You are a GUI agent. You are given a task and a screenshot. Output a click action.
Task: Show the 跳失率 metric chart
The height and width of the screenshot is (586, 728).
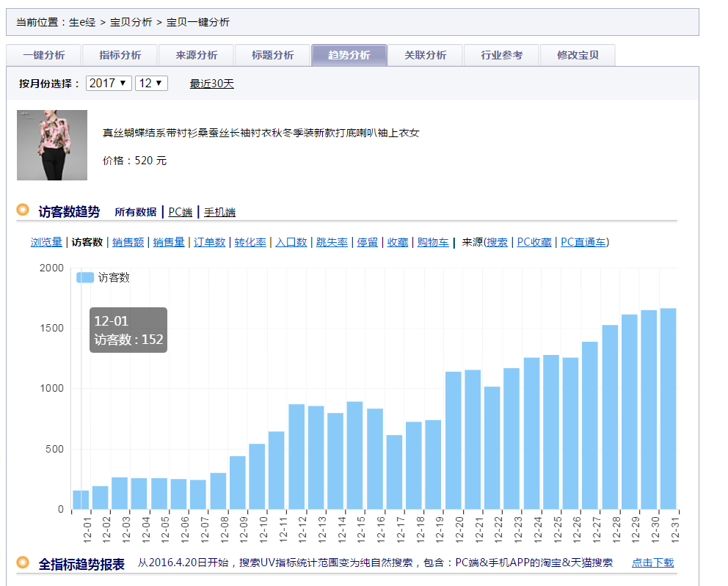tap(332, 242)
